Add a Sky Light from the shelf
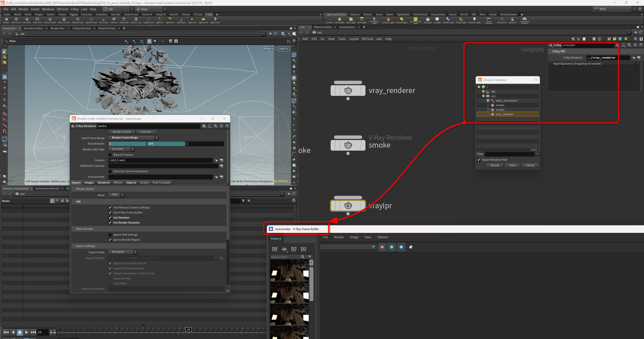Screen dimensions: 644x339 (428, 20)
